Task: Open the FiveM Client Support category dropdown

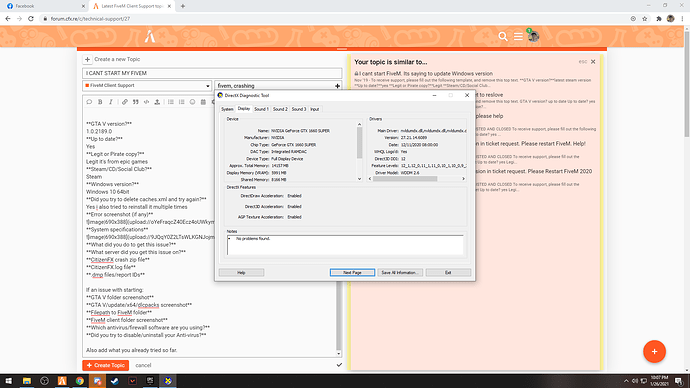Action: 147,86
